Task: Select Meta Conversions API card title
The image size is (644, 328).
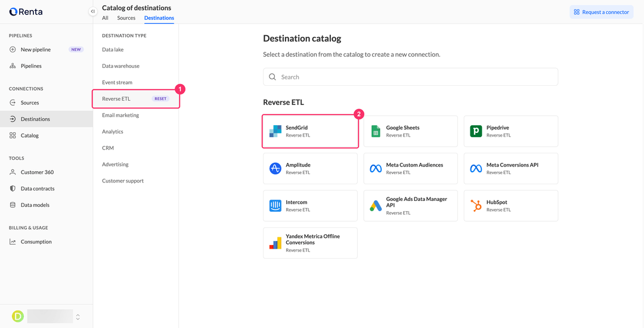Action: coord(512,165)
